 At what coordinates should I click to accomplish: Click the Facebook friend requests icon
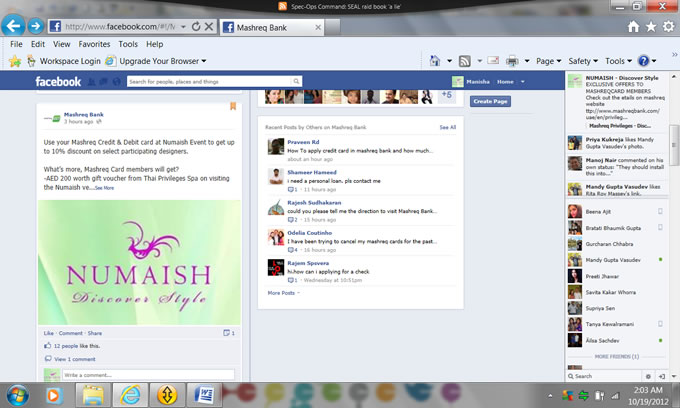pyautogui.click(x=92, y=82)
